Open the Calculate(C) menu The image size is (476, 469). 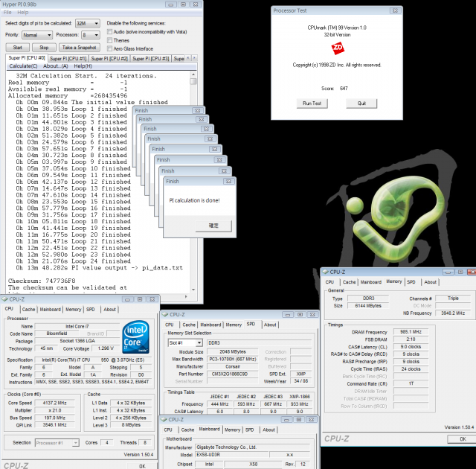(23, 66)
